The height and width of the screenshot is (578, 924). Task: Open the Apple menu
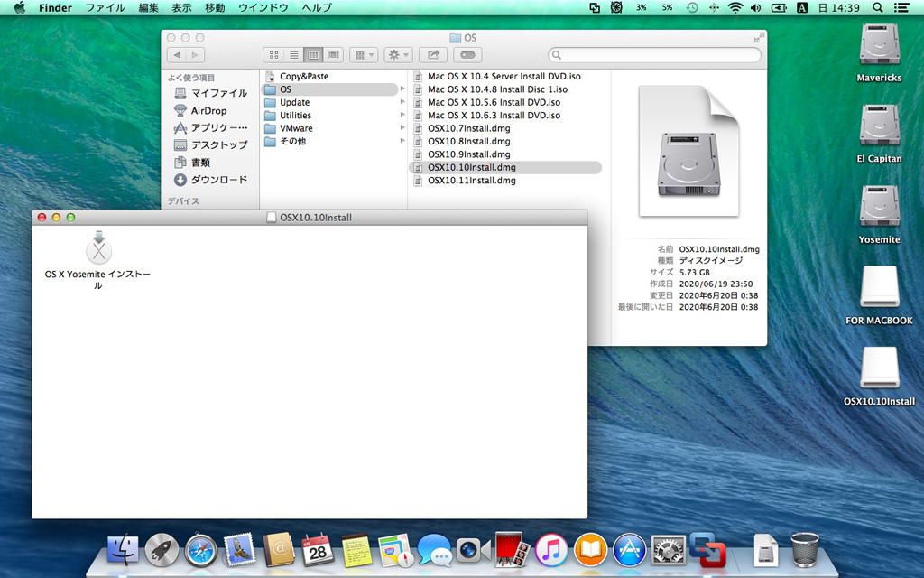[20, 7]
